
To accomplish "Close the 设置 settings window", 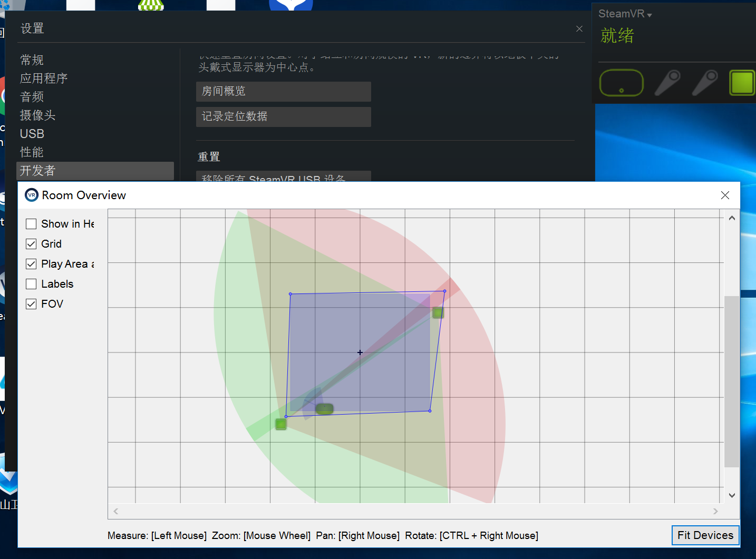I will (x=579, y=28).
